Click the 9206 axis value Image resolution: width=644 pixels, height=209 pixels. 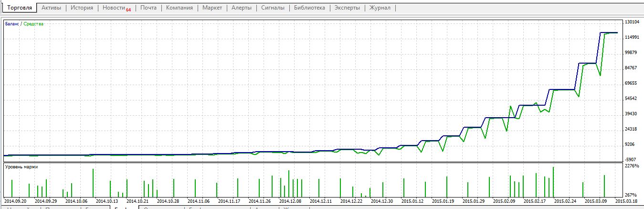630,144
